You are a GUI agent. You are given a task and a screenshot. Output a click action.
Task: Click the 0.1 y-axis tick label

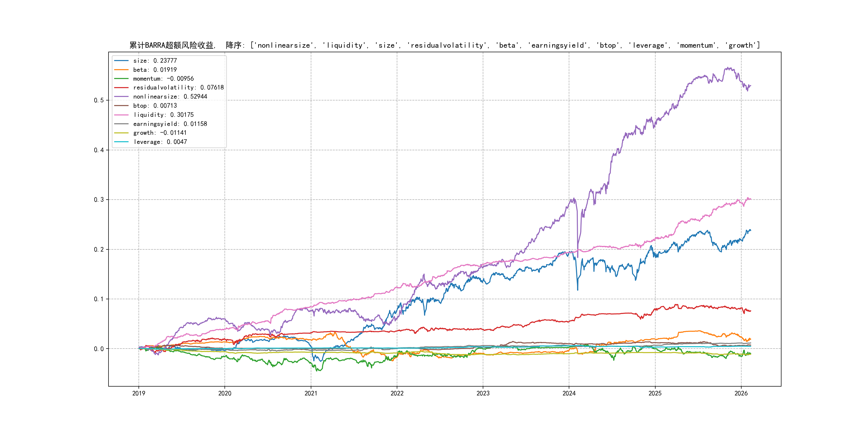click(x=99, y=299)
